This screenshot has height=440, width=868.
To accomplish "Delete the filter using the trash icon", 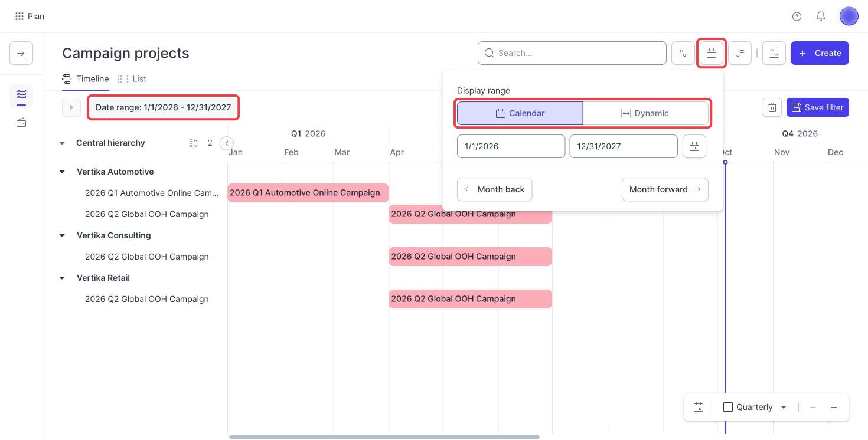I will pos(772,107).
